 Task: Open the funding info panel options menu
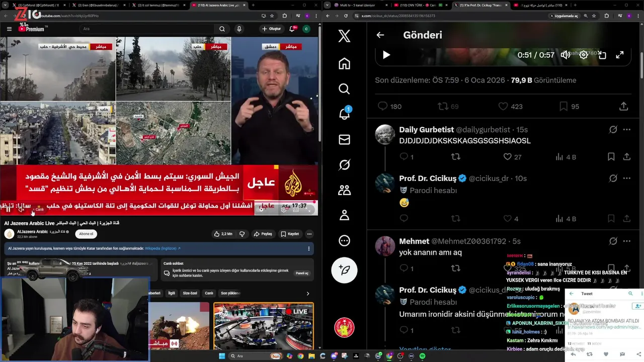click(309, 248)
